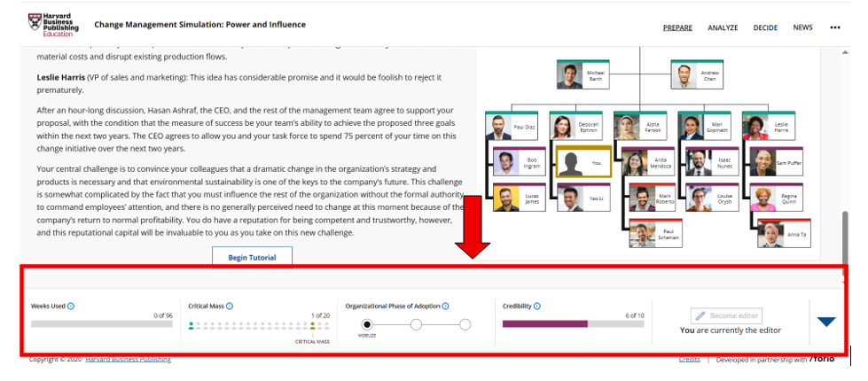Click the Harvard Business Publishing logo
Screen dimensions: 868x381
coord(53,24)
